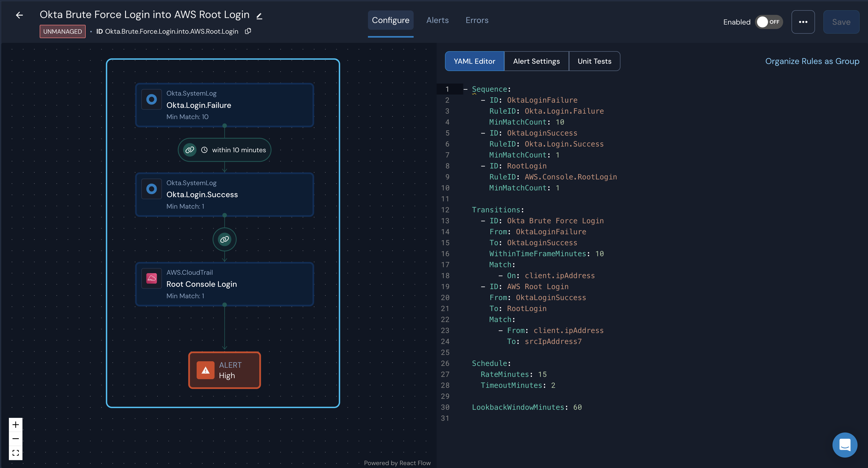The image size is (868, 468).
Task: Click the Okta icon on Okta.Login.Success node
Action: pyautogui.click(x=152, y=189)
